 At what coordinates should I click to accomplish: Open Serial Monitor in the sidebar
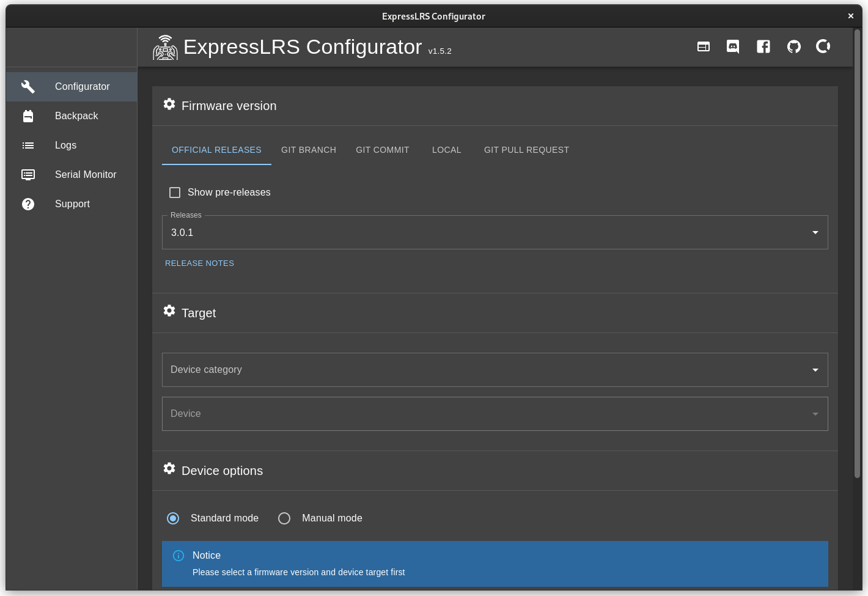click(72, 175)
